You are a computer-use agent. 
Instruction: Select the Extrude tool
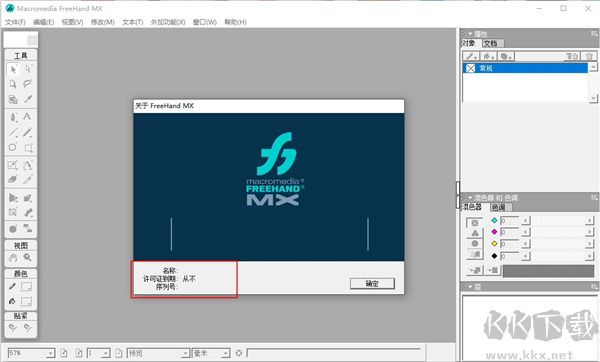[x=28, y=197]
